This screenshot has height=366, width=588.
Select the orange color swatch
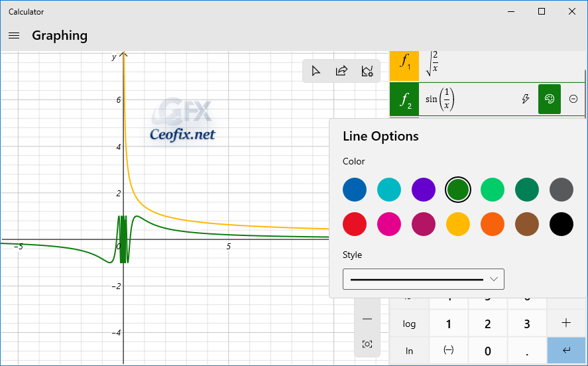coord(493,224)
